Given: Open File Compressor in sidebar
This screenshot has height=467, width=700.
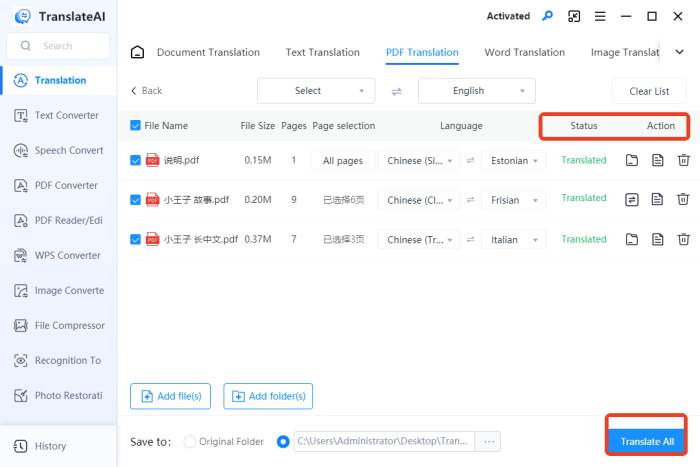Looking at the screenshot, I should (x=58, y=325).
